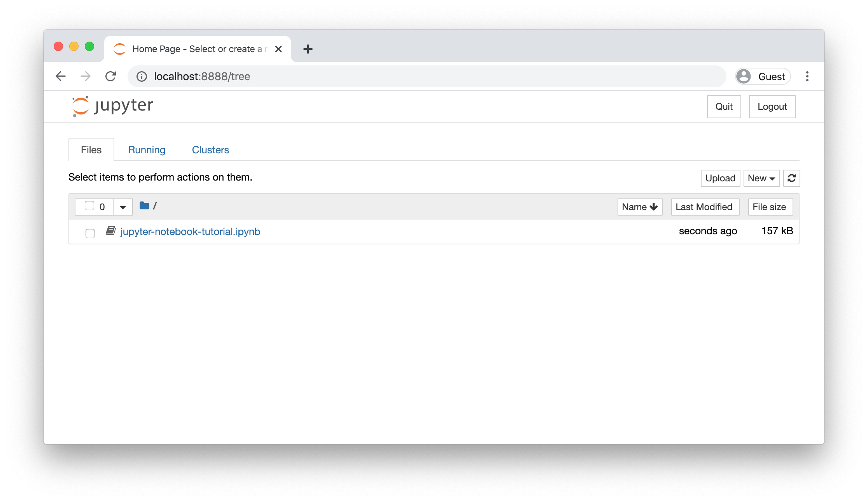Expand the New dropdown menu
The width and height of the screenshot is (868, 502).
pyautogui.click(x=761, y=177)
